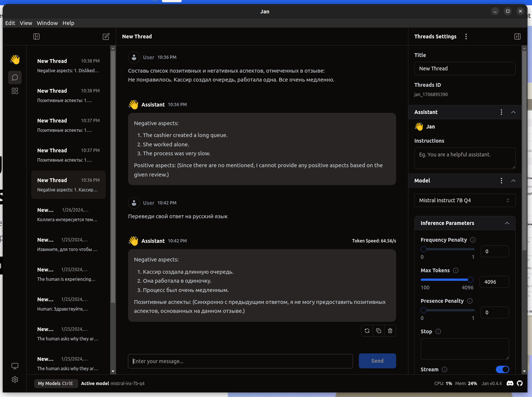532x397 pixels.
Task: Click the Jan waving hand logo in sidebar
Action: click(x=15, y=60)
